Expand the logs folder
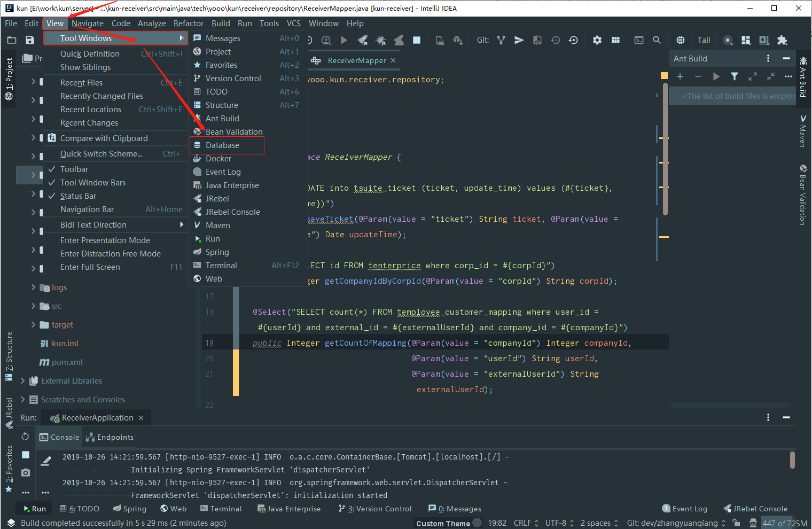This screenshot has width=812, height=529. (x=34, y=287)
